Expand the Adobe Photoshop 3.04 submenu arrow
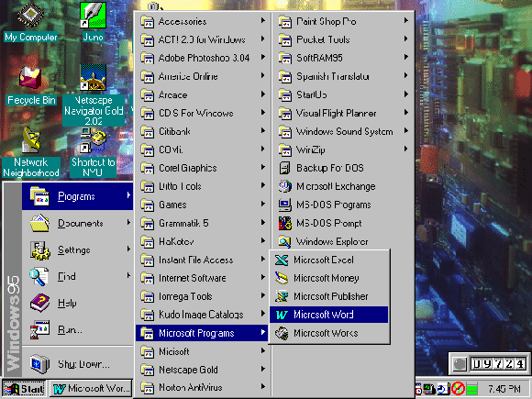532x399 pixels. point(263,58)
